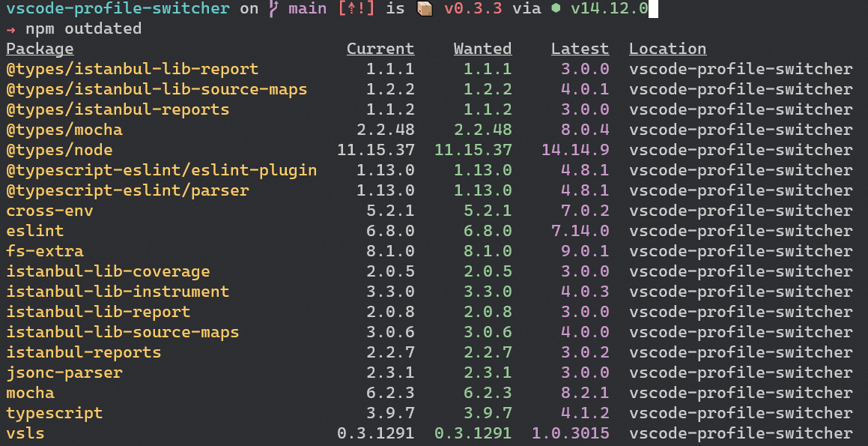The image size is (868, 446).
Task: Click the red prompt arrow symbol
Action: pos(10,28)
